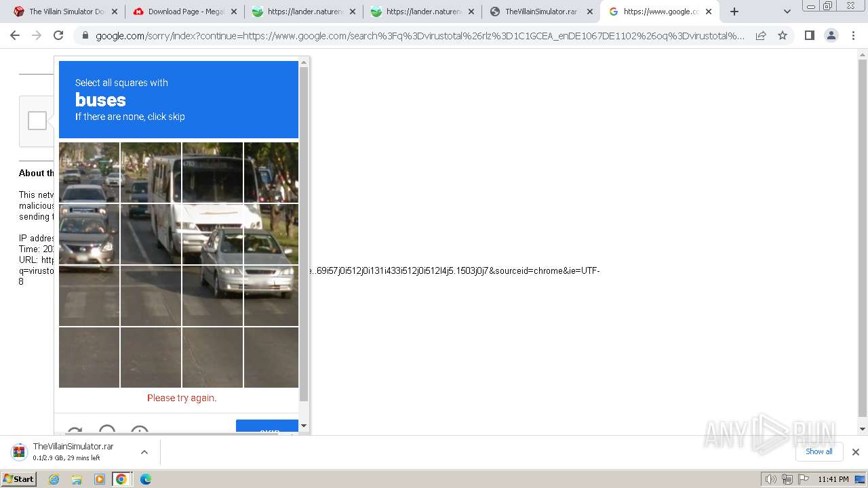Launch Microsoft Edge from taskbar
This screenshot has width=868, height=488.
[x=145, y=479]
